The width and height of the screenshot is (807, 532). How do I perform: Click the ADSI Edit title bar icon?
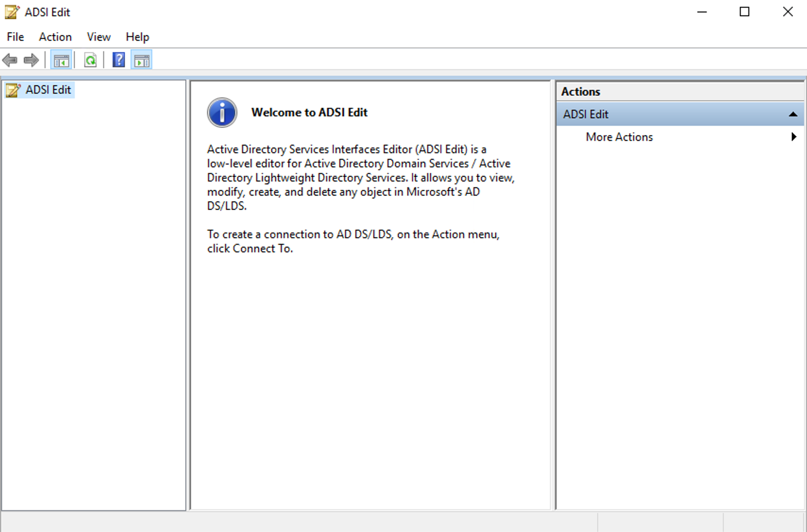click(12, 12)
